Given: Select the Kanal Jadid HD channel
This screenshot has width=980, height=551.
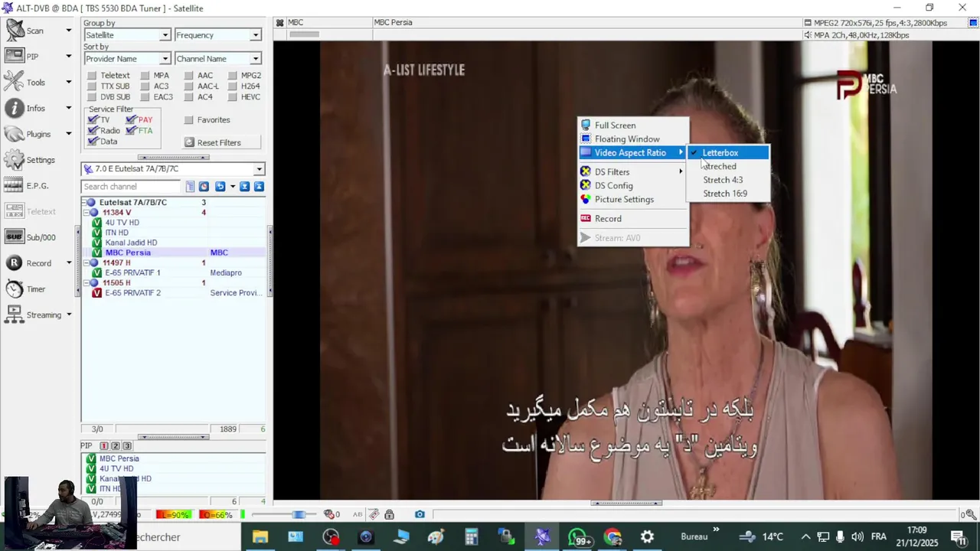Looking at the screenshot, I should (x=131, y=243).
